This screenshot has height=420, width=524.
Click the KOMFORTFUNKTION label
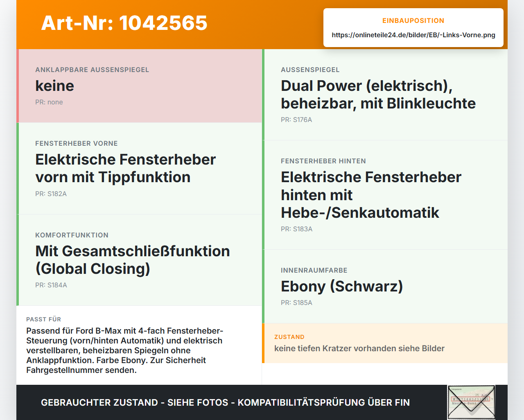tap(72, 235)
